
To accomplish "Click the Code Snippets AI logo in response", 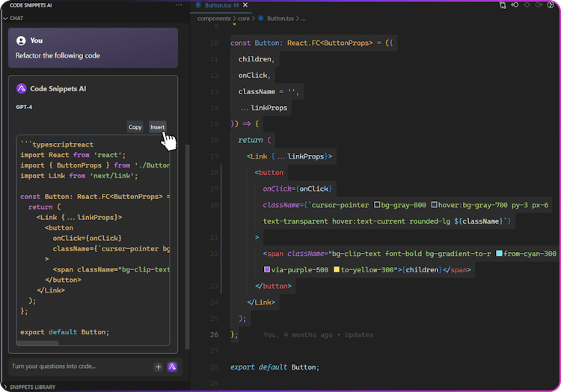I will (21, 88).
